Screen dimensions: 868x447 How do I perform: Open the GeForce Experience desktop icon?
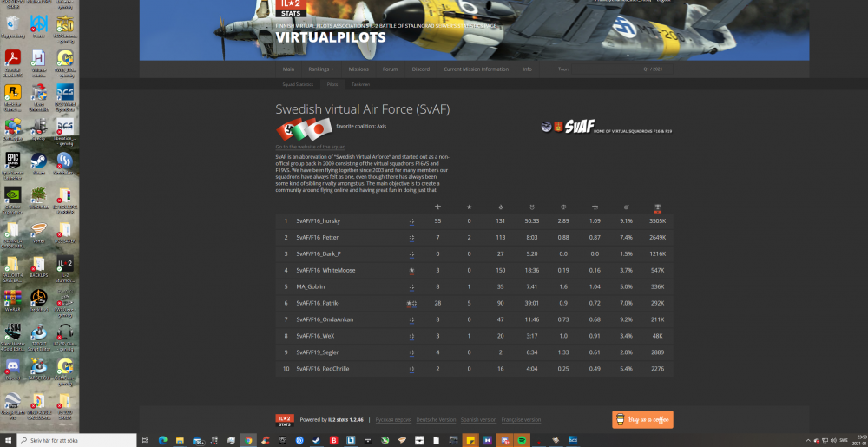(12, 199)
